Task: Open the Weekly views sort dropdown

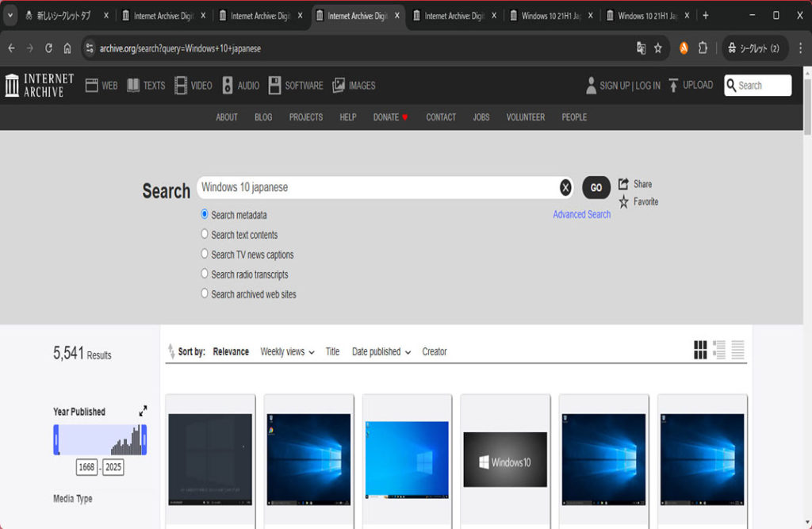Action: pos(287,351)
